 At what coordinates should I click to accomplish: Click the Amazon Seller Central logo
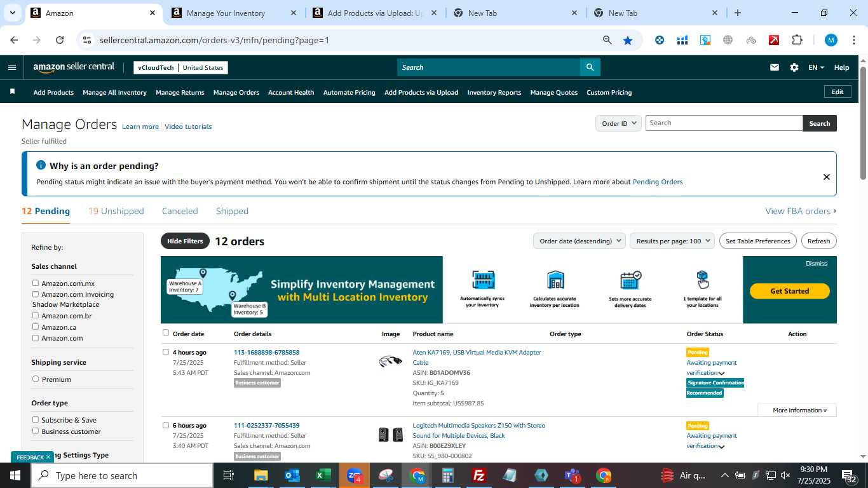pos(74,67)
